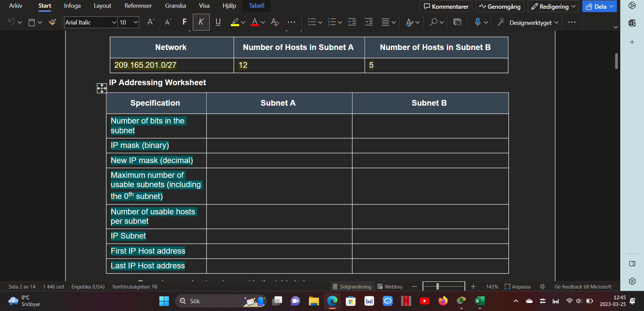Image resolution: width=644 pixels, height=311 pixels.
Task: Toggle Textförutsägelser setting
Action: (134, 287)
